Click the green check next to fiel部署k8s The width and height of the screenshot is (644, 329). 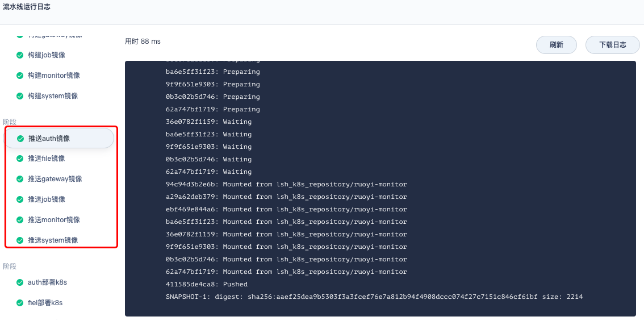(x=19, y=303)
